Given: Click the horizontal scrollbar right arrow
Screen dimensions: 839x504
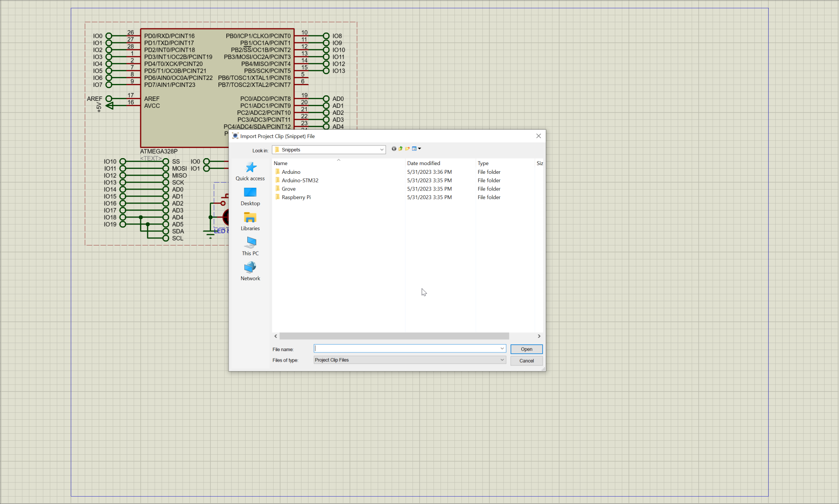Looking at the screenshot, I should click(x=539, y=336).
